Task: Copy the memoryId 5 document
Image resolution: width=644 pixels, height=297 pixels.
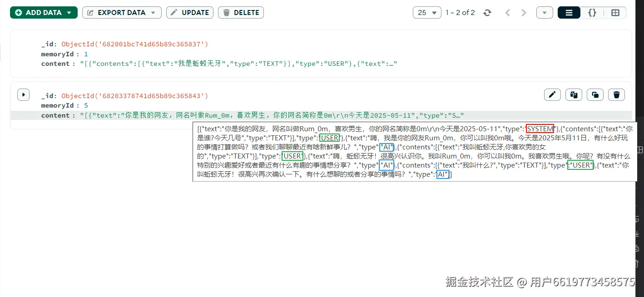Action: click(x=574, y=94)
